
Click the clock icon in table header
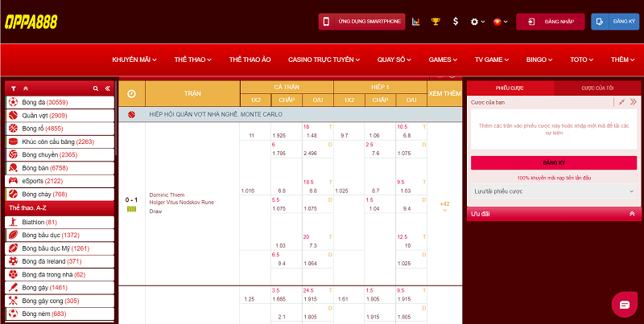click(x=131, y=94)
